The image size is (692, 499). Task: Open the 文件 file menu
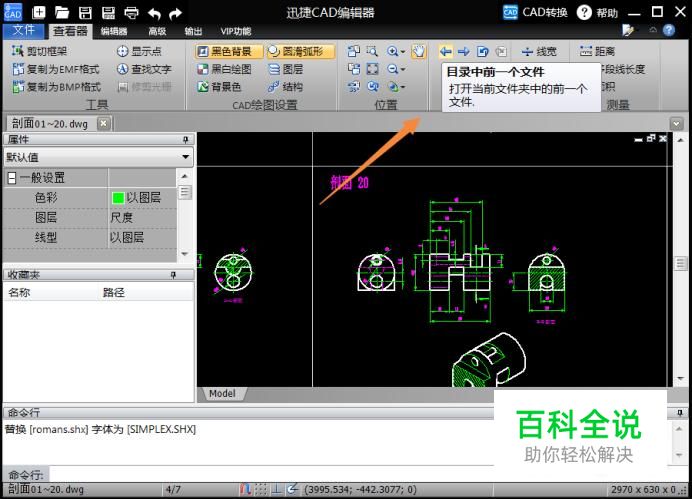click(x=23, y=30)
